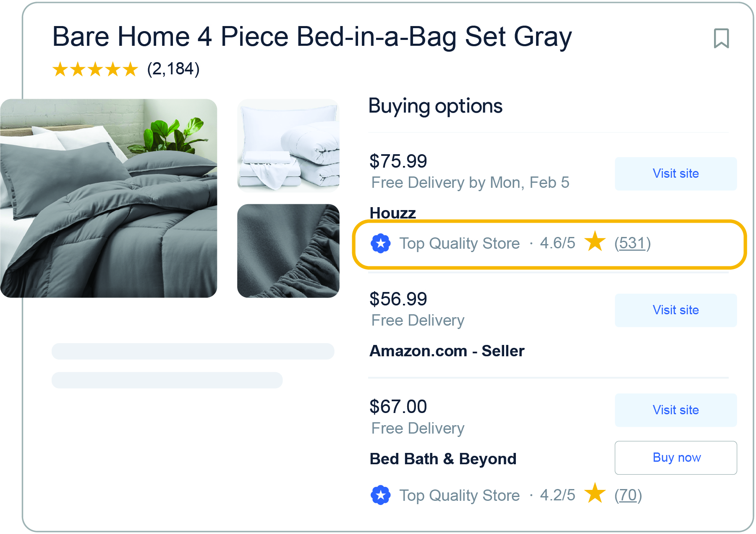Visit site for the $75.99 Houzz offer
Image resolution: width=756 pixels, height=534 pixels.
tap(675, 173)
